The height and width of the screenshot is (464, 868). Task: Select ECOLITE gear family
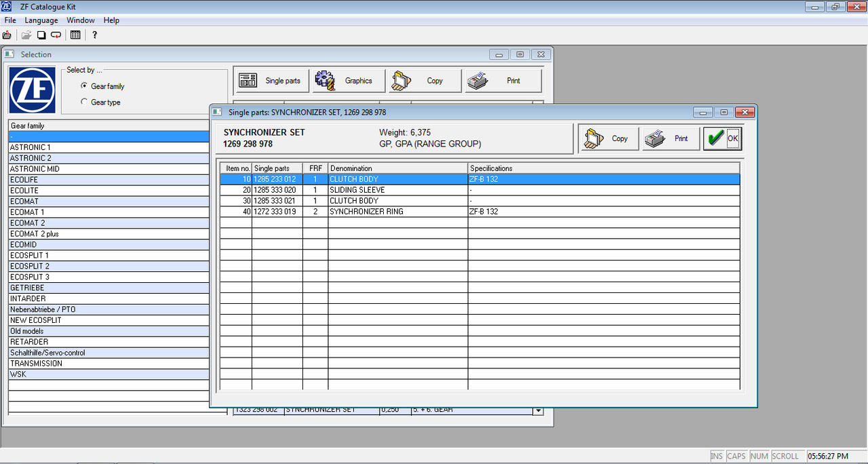click(108, 191)
